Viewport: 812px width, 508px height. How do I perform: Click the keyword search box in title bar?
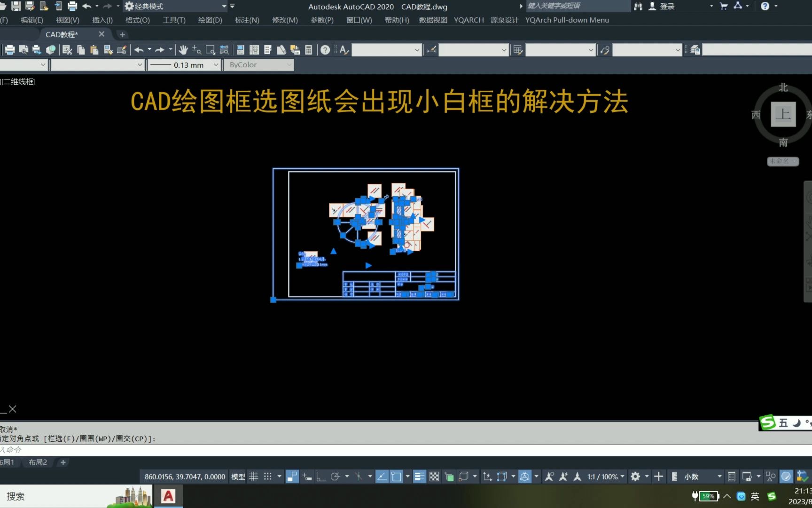[x=578, y=6]
